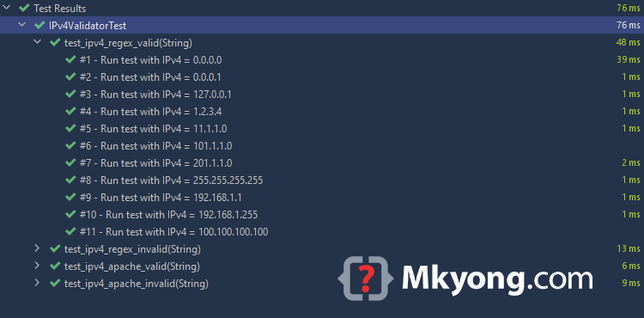Click the 13 ms duration of test_ipv4_regex_invalid
Screen dimensions: 644x318
629,248
